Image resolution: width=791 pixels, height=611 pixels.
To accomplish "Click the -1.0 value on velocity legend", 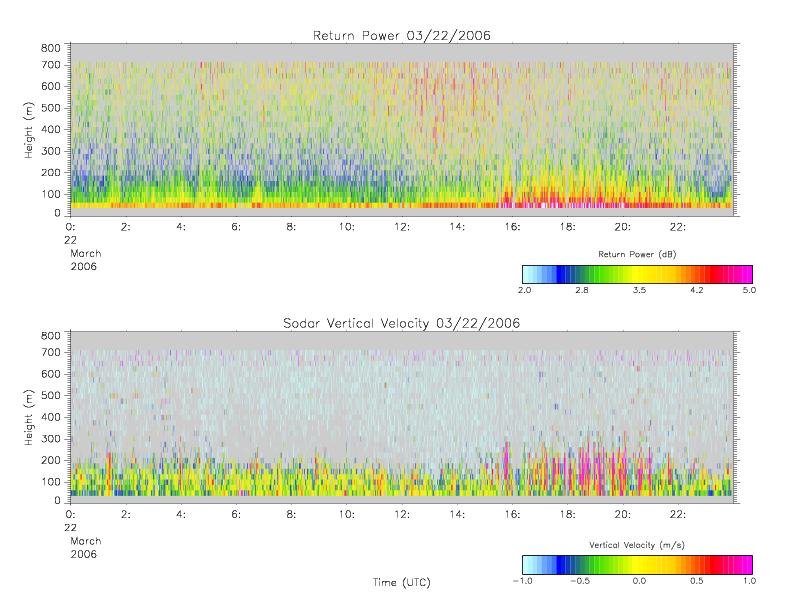I will 522,581.
